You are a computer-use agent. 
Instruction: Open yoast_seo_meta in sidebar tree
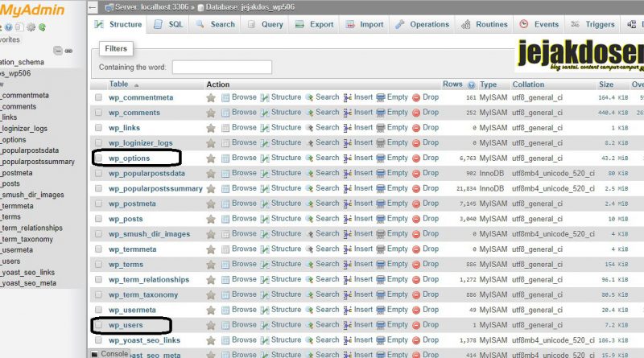tap(28, 283)
